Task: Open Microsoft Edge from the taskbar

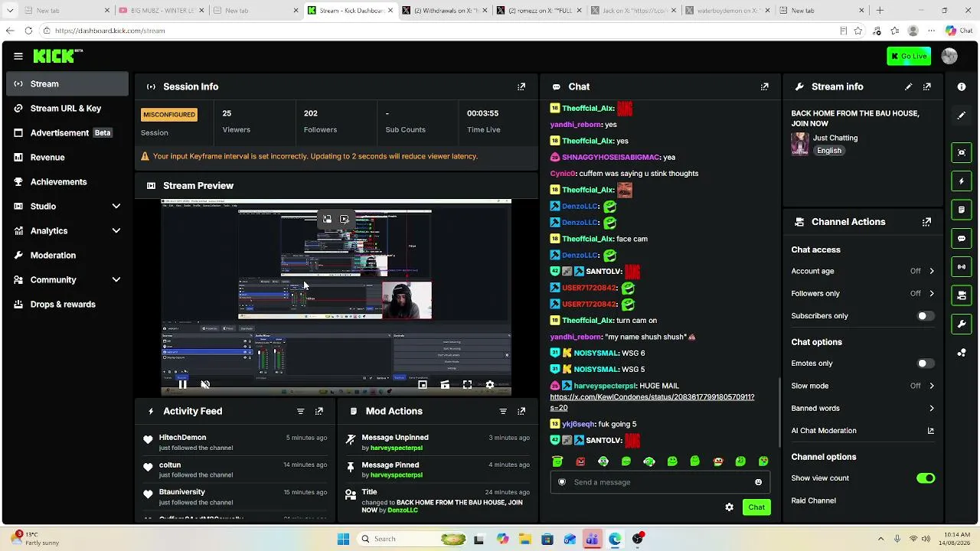Action: (x=615, y=539)
